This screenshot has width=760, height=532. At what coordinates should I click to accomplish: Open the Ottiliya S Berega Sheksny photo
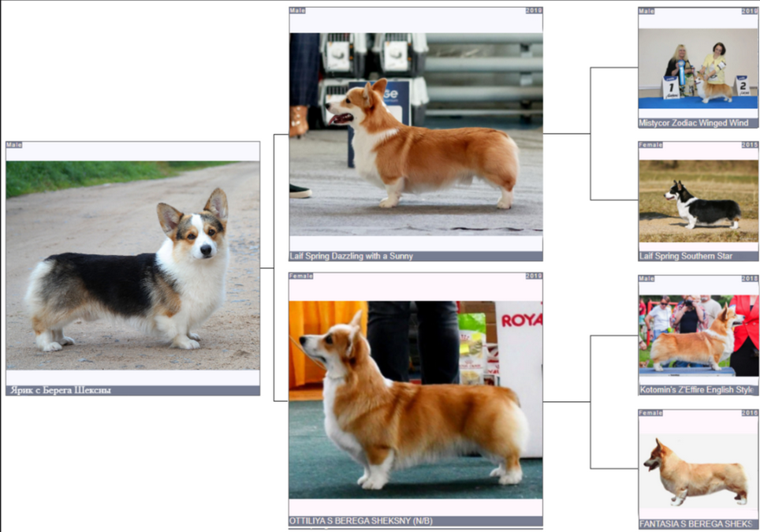pos(415,400)
